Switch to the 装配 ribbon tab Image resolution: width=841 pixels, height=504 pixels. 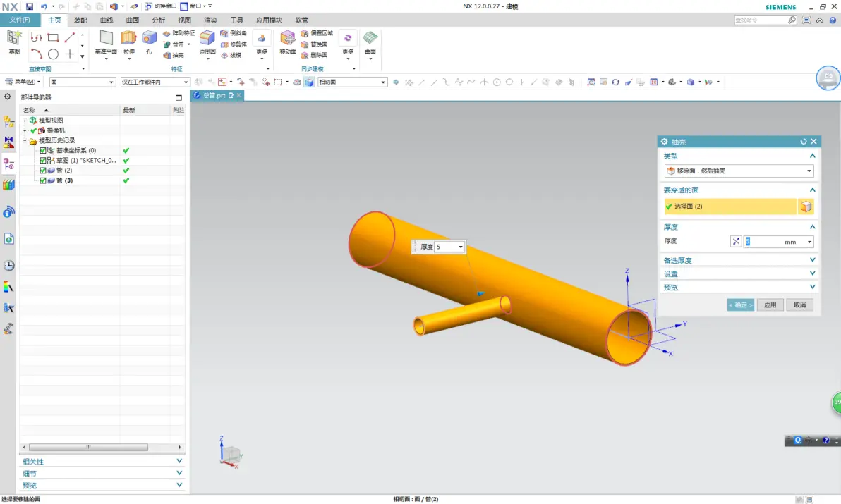point(80,20)
